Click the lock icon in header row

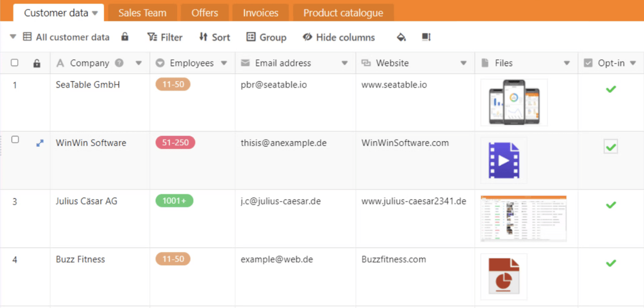click(36, 63)
